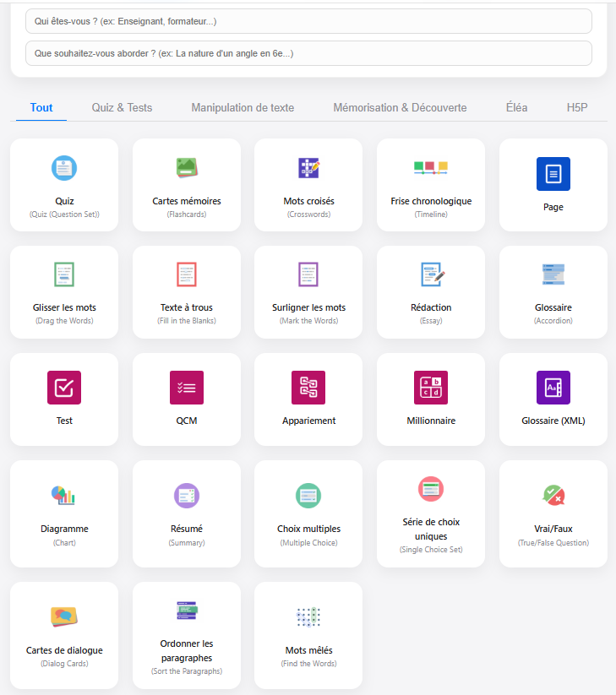Open the Diagramme chart icon
The width and height of the screenshot is (616, 695).
tap(64, 495)
